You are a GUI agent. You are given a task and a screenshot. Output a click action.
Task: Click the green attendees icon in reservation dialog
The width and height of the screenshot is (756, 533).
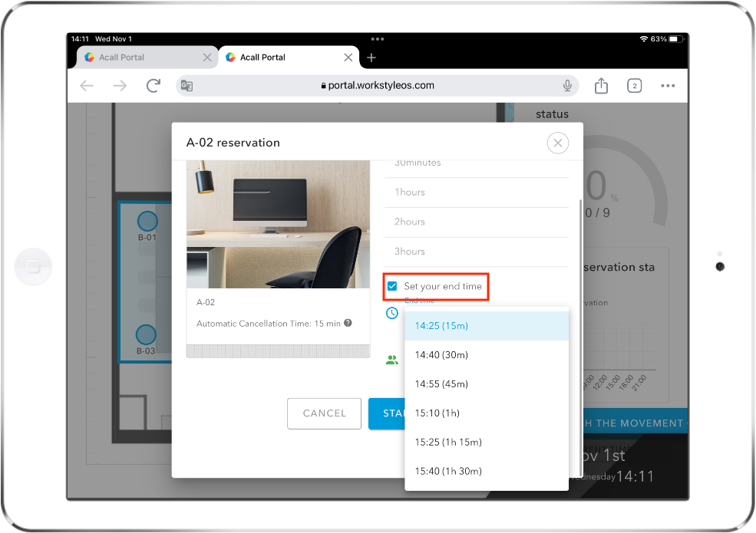point(392,359)
